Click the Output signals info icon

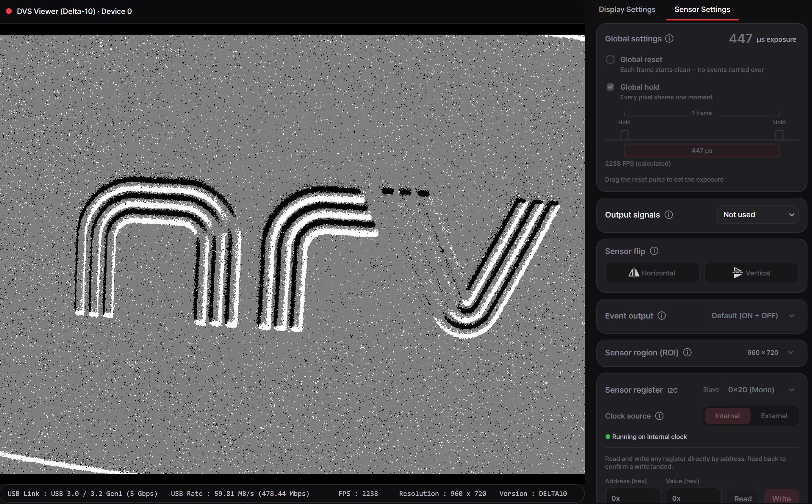coord(669,215)
